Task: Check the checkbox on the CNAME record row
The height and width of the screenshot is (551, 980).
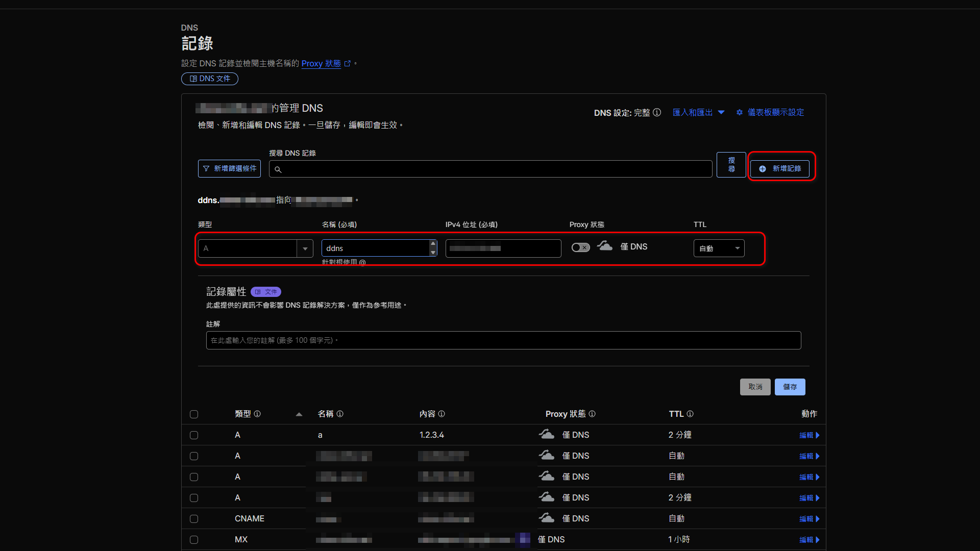Action: (x=194, y=519)
